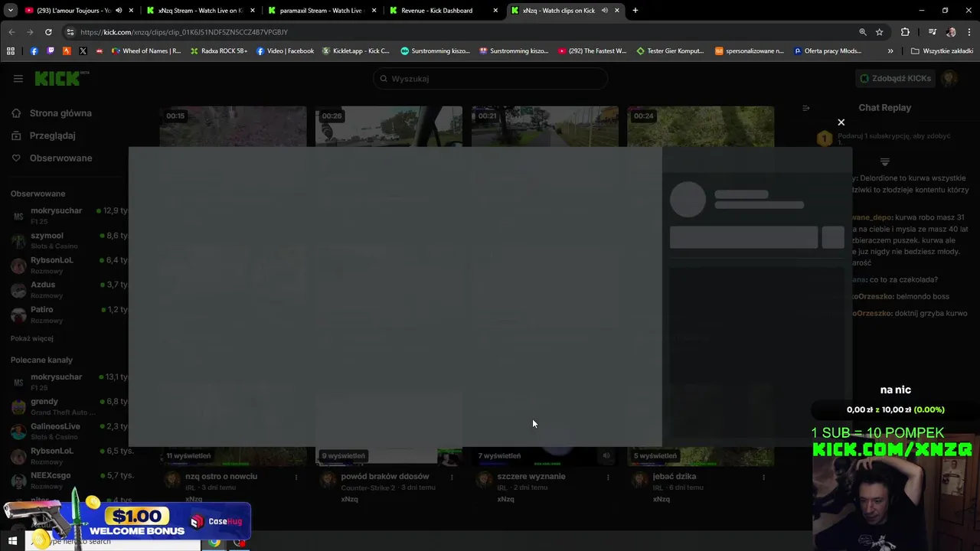Open the Tester Gier Komput... bookmark
Image resolution: width=980 pixels, height=551 pixels.
(x=670, y=51)
